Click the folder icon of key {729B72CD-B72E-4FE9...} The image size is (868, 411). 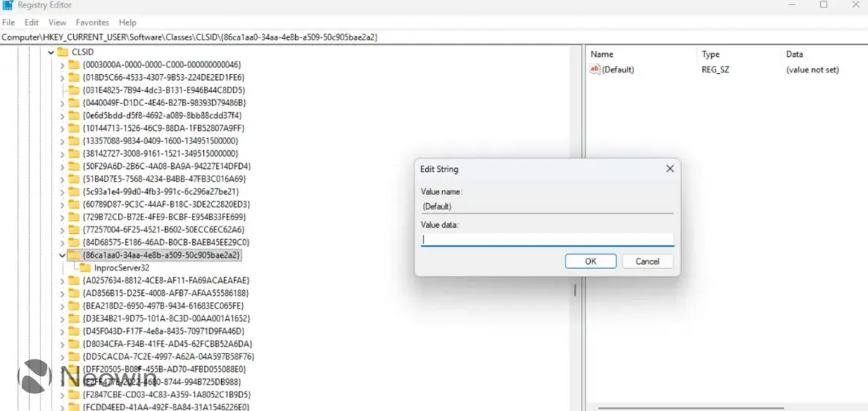tap(74, 217)
